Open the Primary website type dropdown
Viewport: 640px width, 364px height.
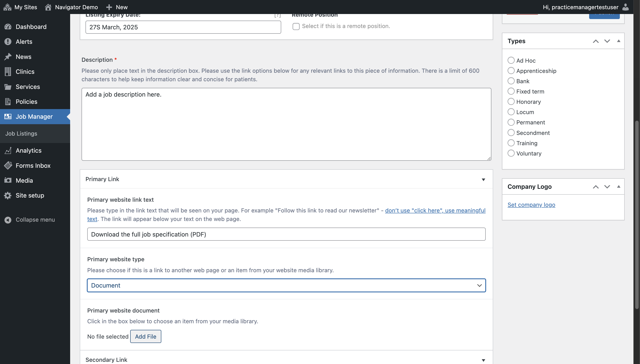click(x=286, y=285)
